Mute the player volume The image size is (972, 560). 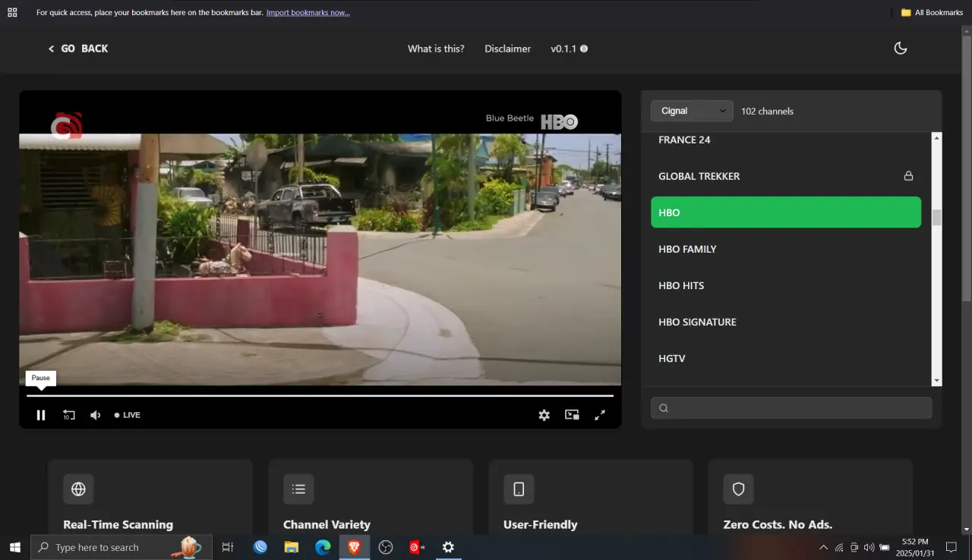[96, 415]
